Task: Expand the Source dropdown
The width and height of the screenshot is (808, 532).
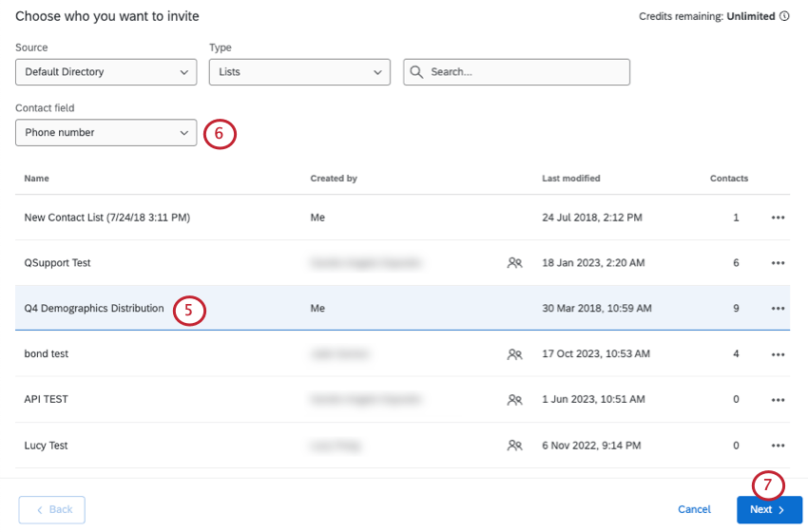Action: tap(106, 72)
